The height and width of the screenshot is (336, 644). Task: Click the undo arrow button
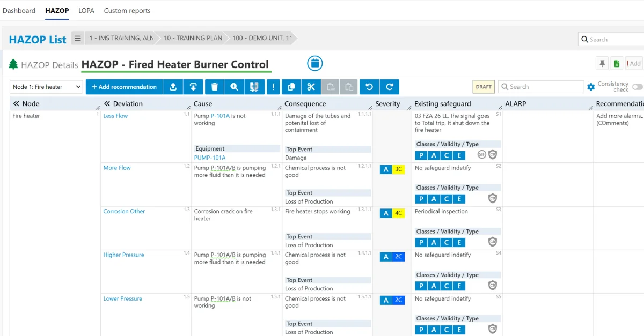(x=369, y=87)
